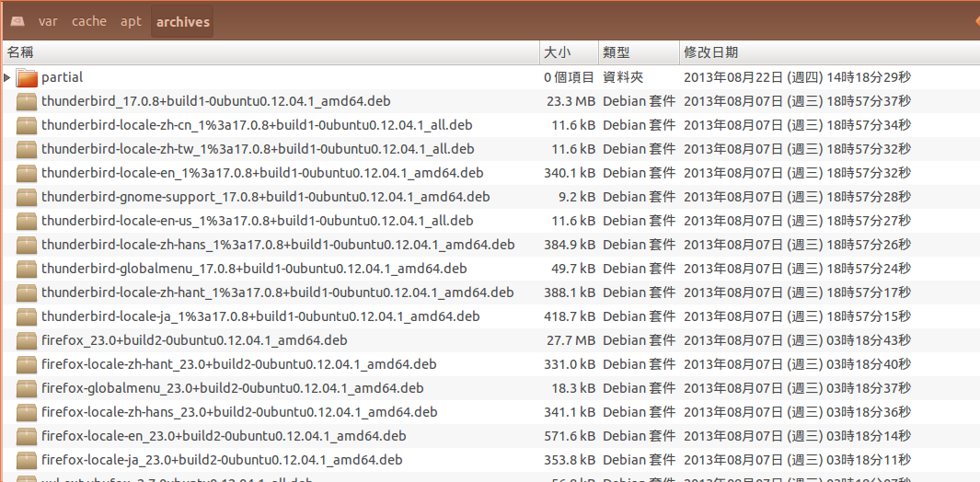Viewport: 980px width, 482px height.
Task: Go to the var path segment
Action: click(x=48, y=21)
